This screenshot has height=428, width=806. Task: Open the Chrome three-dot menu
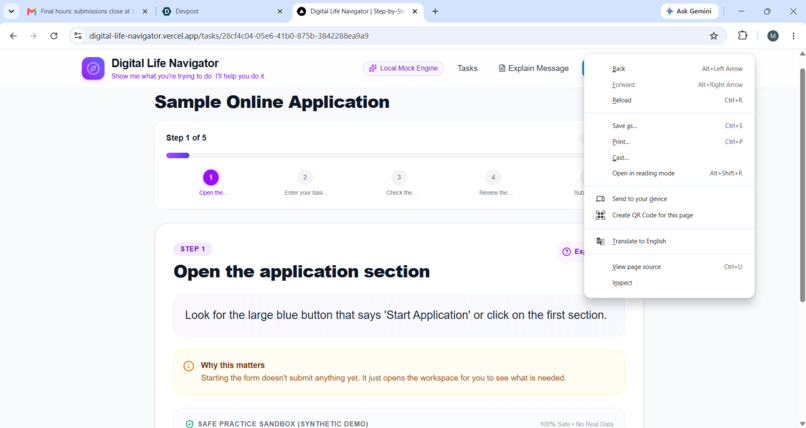point(793,35)
